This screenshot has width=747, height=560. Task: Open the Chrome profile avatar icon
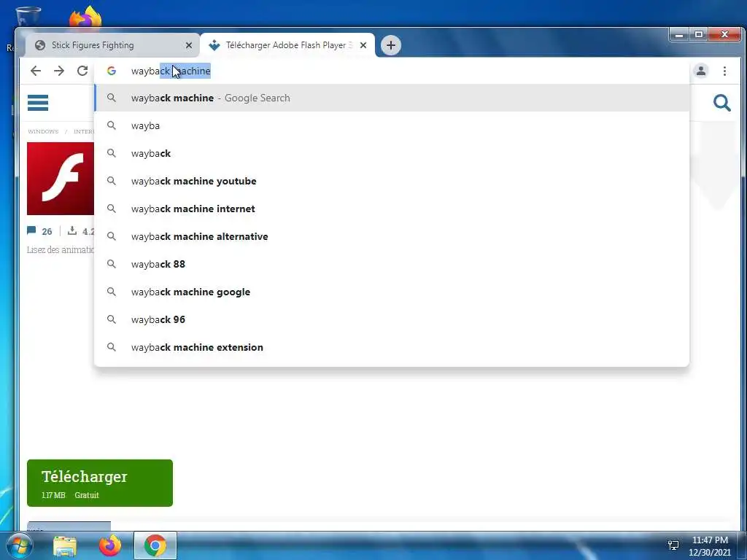701,71
